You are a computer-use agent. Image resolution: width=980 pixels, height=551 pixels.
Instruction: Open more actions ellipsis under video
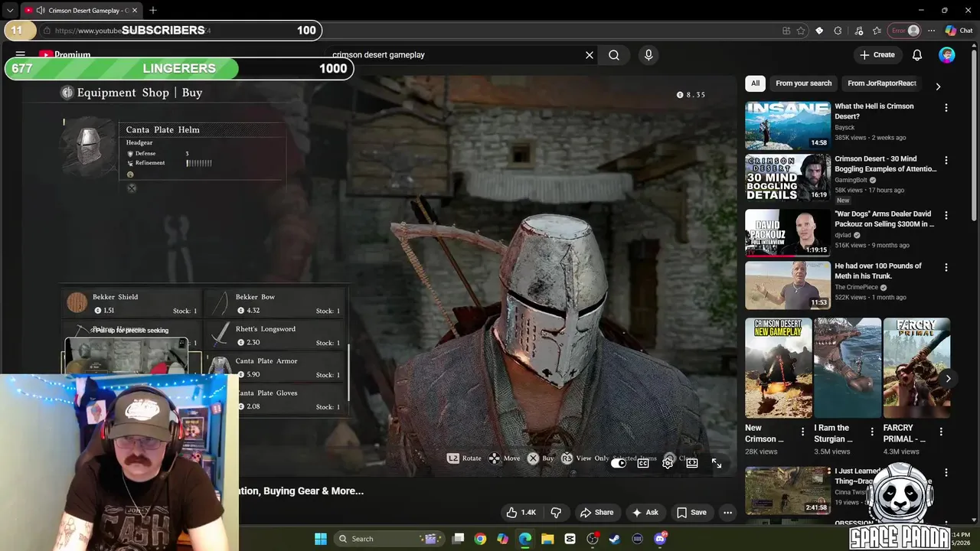tap(728, 513)
